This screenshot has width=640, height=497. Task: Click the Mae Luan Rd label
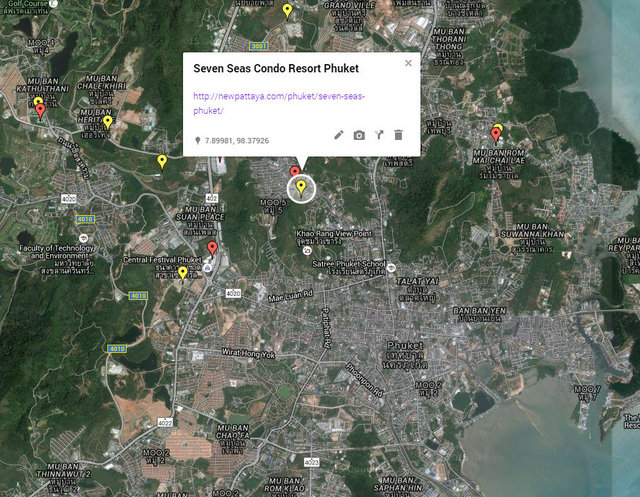point(290,296)
